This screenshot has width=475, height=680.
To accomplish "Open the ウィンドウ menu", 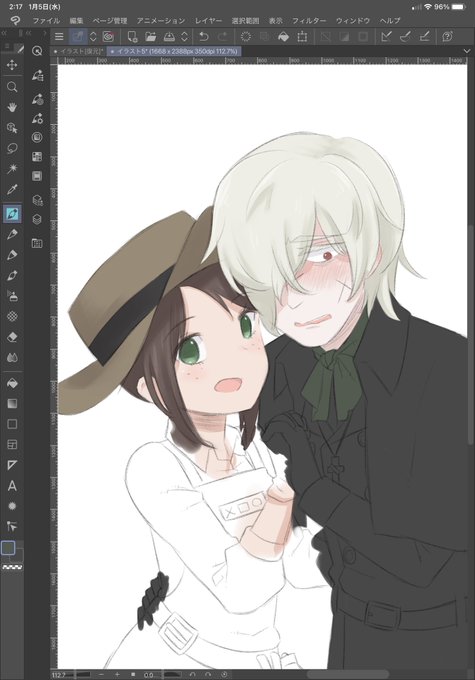I will point(353,20).
